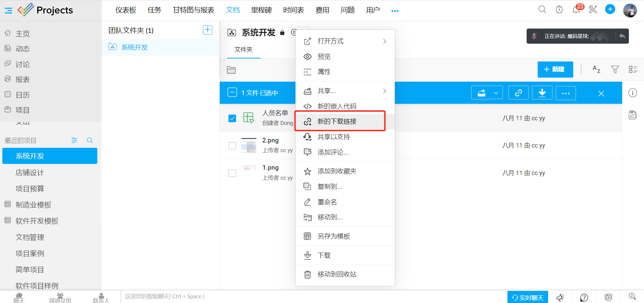Click the notifications bell icon

(576, 10)
